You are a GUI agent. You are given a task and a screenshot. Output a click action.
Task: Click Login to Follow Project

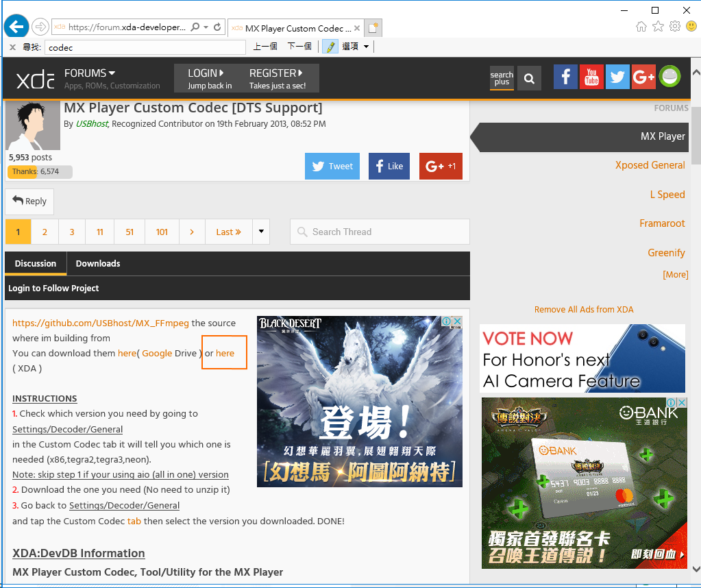point(53,288)
